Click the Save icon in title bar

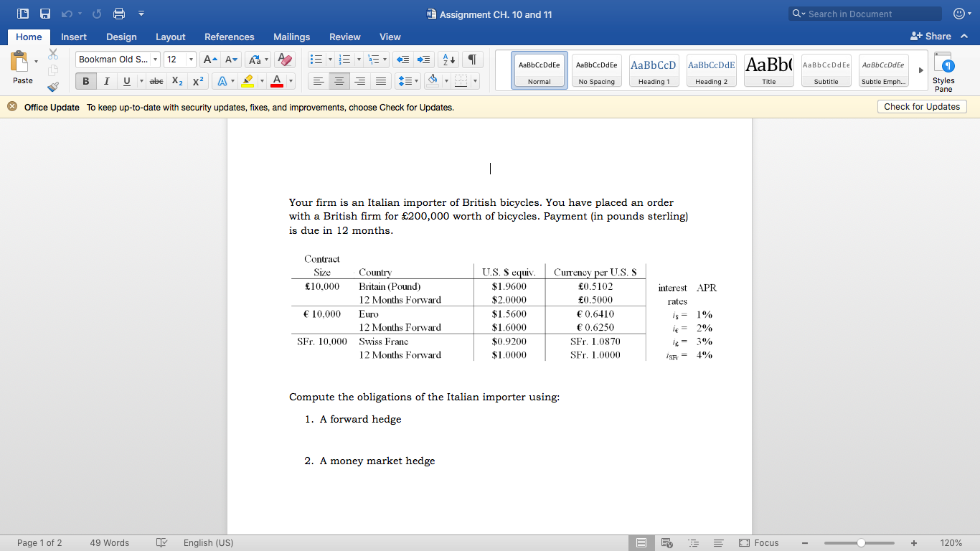coord(45,14)
